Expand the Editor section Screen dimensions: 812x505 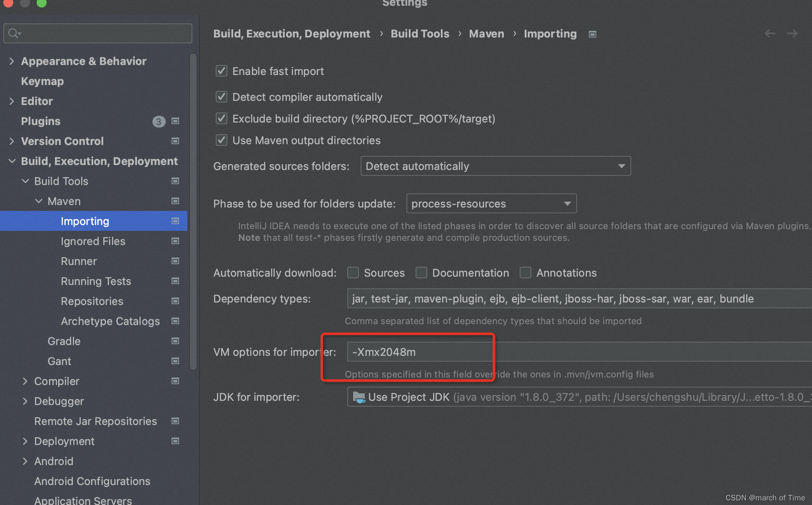click(x=12, y=101)
